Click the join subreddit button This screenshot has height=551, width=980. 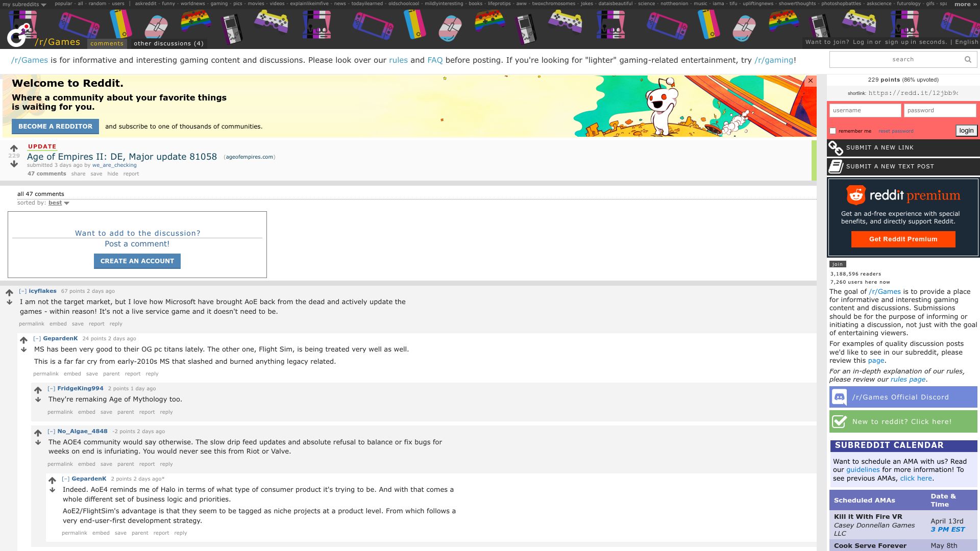[838, 264]
